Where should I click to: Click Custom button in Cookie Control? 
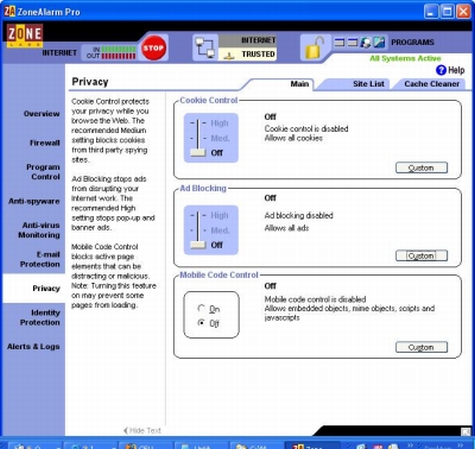[421, 168]
